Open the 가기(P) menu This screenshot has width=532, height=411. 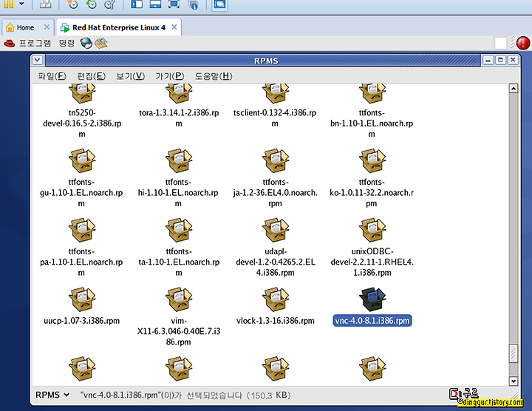[x=170, y=76]
